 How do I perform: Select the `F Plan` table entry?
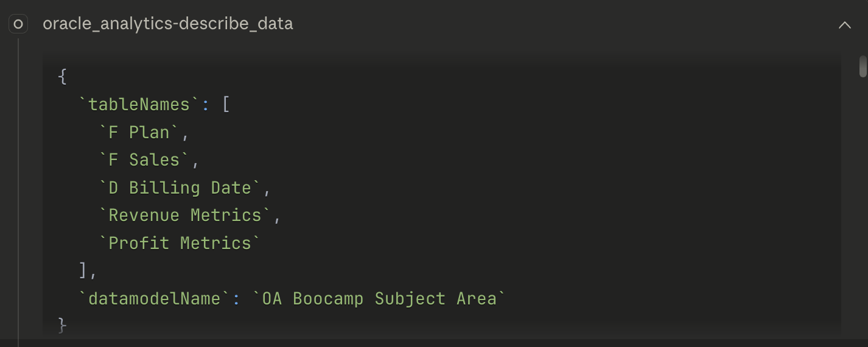click(139, 132)
